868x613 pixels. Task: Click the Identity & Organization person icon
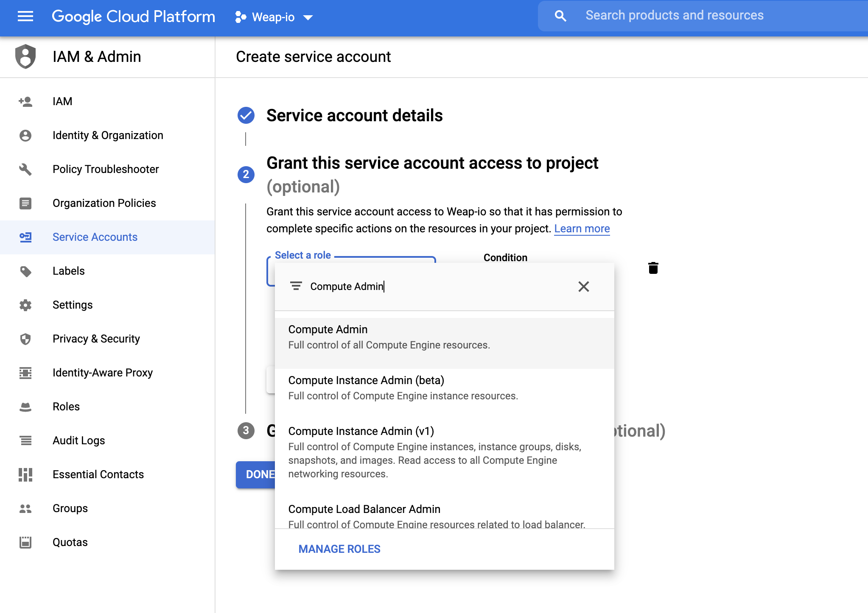pos(25,135)
